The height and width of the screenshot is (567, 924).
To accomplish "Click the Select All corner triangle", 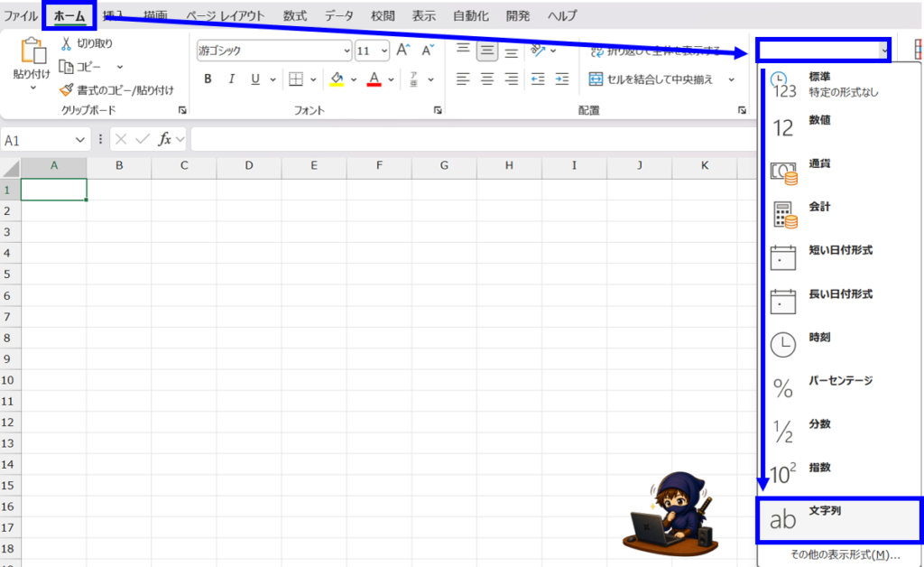I will pyautogui.click(x=11, y=168).
